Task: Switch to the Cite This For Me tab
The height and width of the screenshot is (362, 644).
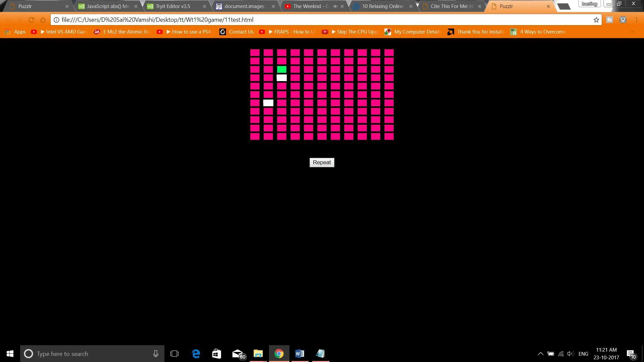Action: pyautogui.click(x=452, y=6)
